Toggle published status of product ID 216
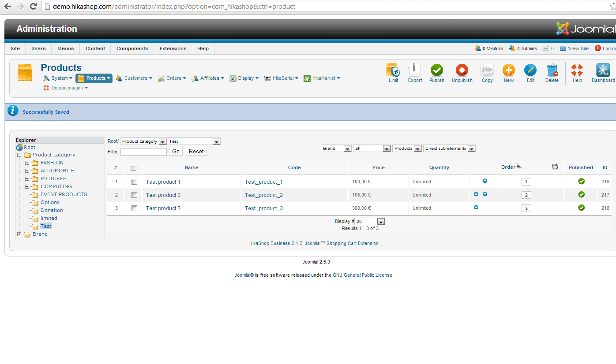The height and width of the screenshot is (364, 616). coord(582,181)
